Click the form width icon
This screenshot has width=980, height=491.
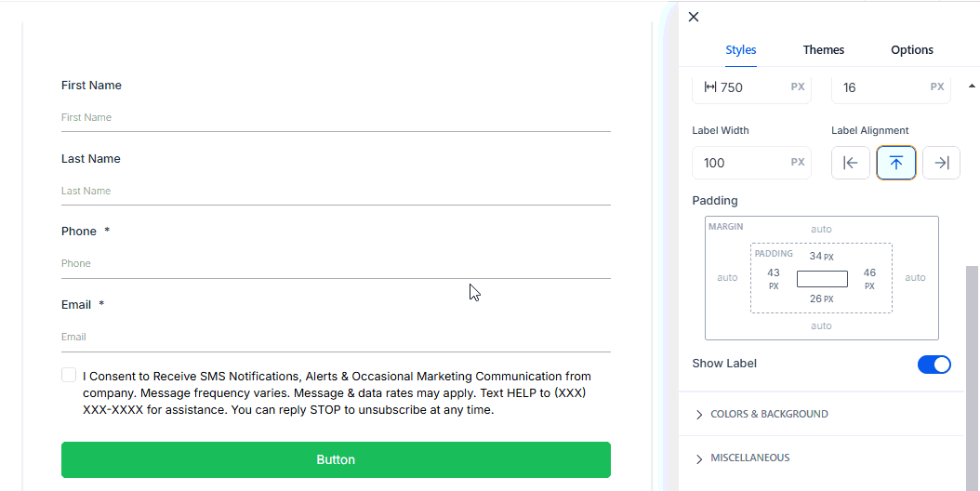pos(710,87)
